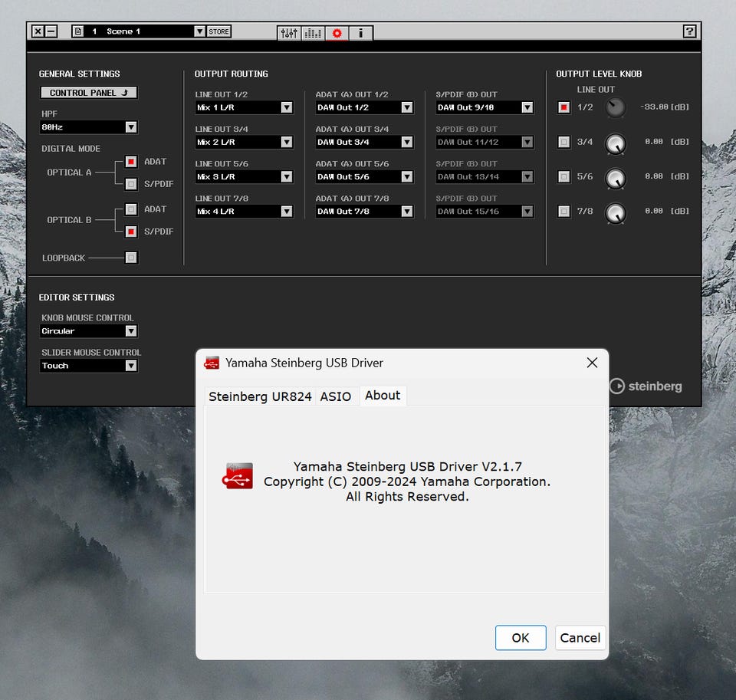Set Optical B to ADAT

pyautogui.click(x=131, y=209)
